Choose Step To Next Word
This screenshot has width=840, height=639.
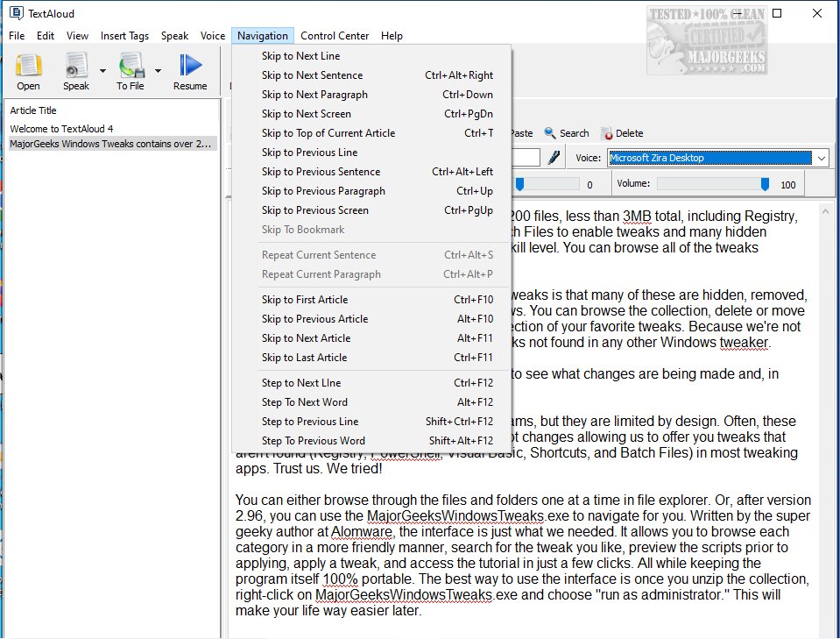pos(371,402)
